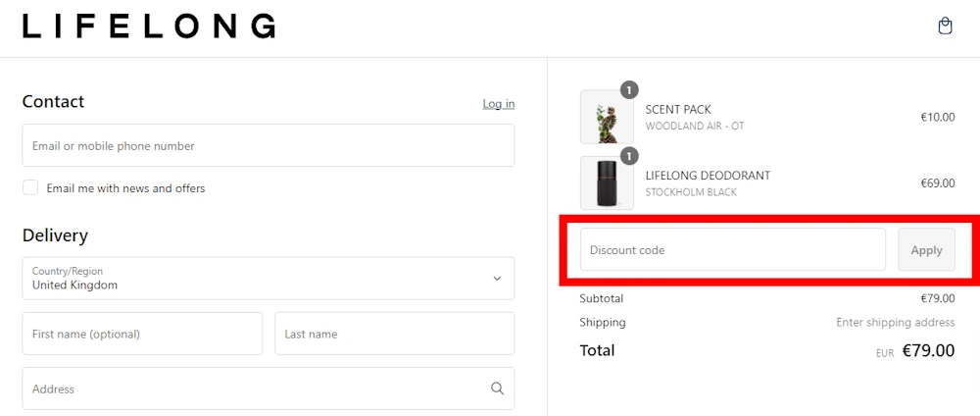The width and height of the screenshot is (980, 416).
Task: Click the Subtotal label
Action: click(x=602, y=298)
